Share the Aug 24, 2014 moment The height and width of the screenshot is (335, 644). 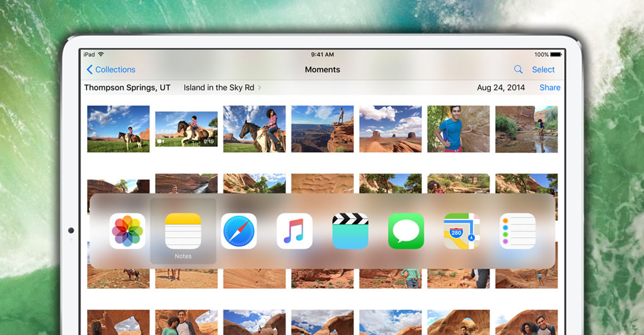pyautogui.click(x=550, y=88)
